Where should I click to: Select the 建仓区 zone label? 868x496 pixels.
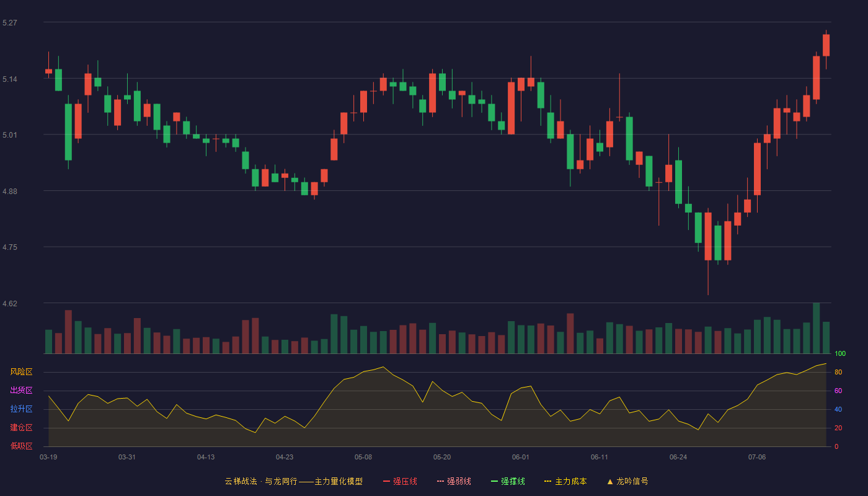pyautogui.click(x=21, y=428)
